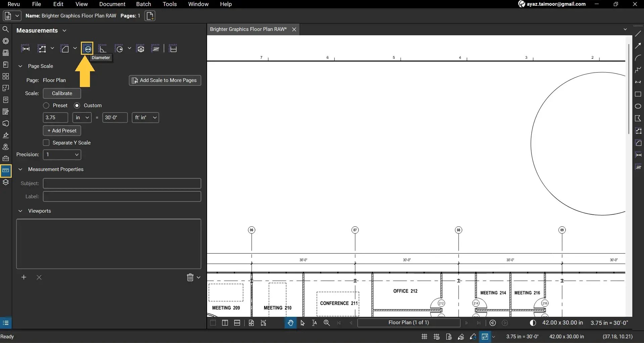Open the Batch menu

coord(143,4)
